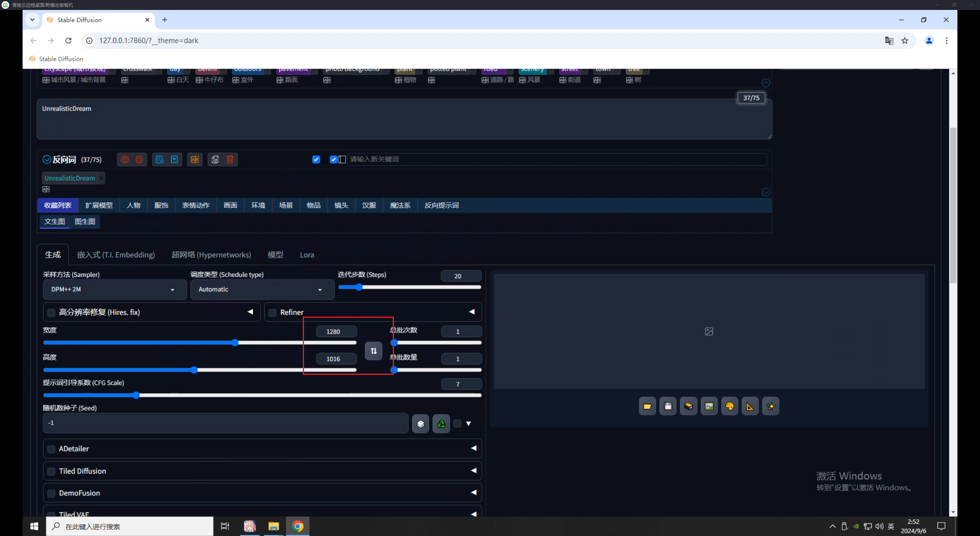Click the width (宽度) slider track
This screenshot has height=536, width=980.
click(x=200, y=343)
